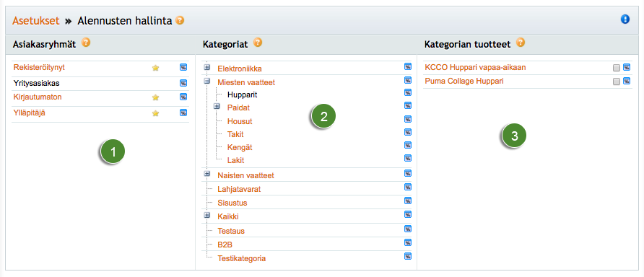Expand the Naisten vaatteet category tree
Viewport: 644px width, 277px height.
coord(207,174)
